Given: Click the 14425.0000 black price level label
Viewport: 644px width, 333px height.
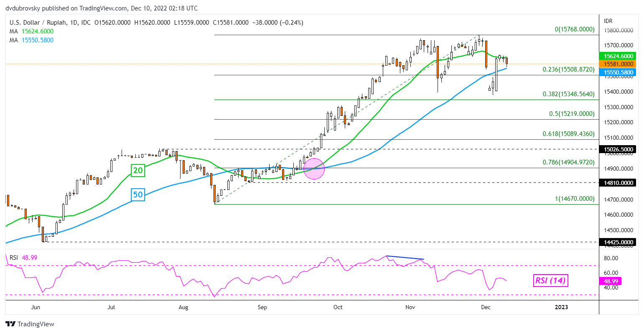Looking at the screenshot, I should click(617, 242).
